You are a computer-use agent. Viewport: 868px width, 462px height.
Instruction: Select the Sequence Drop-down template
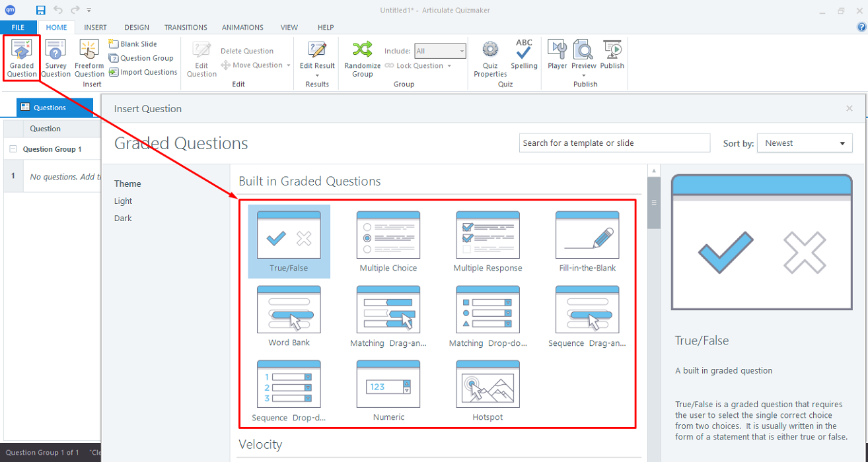(x=289, y=391)
